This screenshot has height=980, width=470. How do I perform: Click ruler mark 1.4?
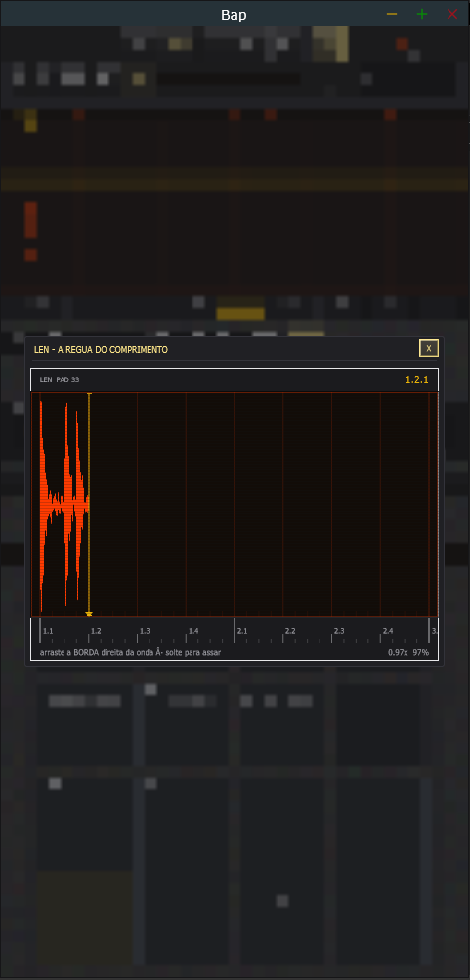click(x=193, y=631)
